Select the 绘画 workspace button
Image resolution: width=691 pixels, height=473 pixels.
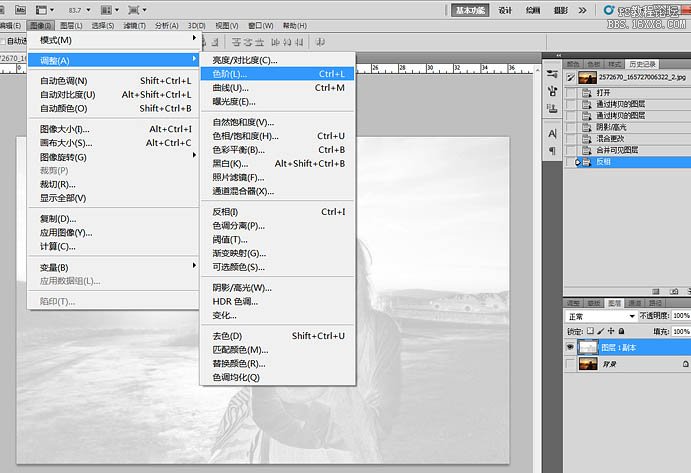533,10
